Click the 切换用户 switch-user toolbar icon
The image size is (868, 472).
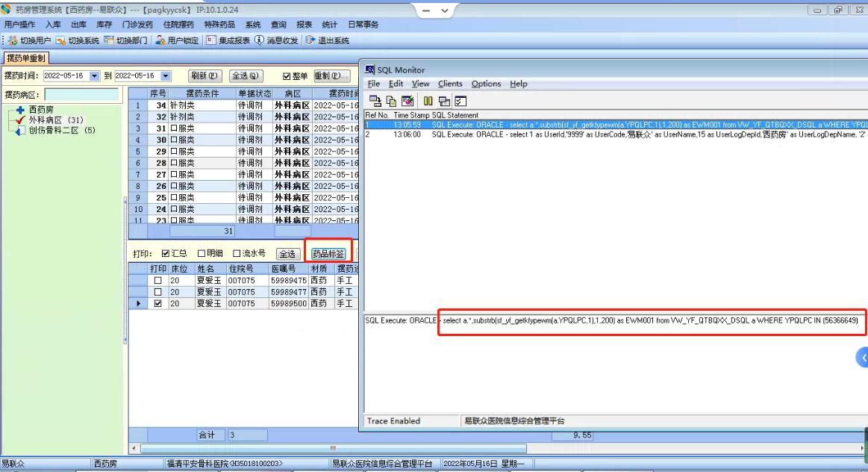[12, 40]
